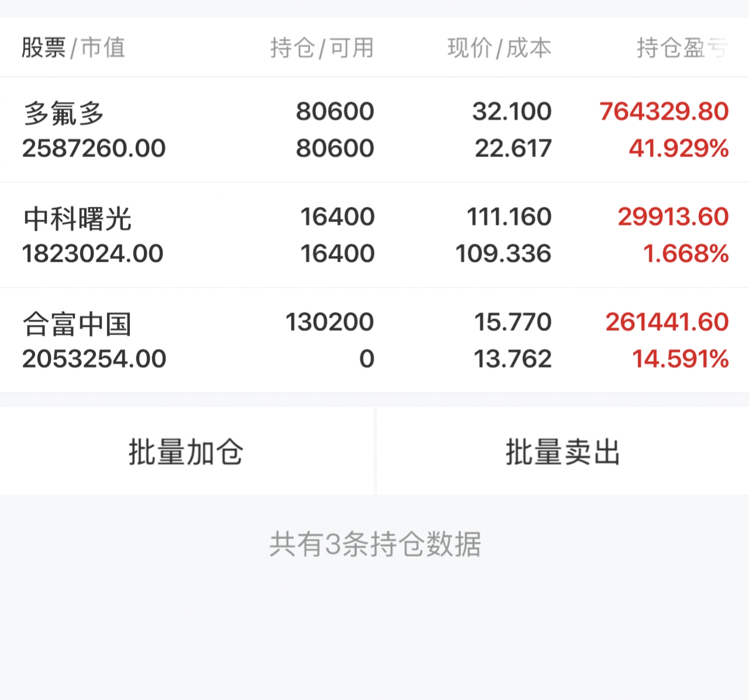Open the 中科曙光 stock holding
749x700 pixels.
click(77, 218)
